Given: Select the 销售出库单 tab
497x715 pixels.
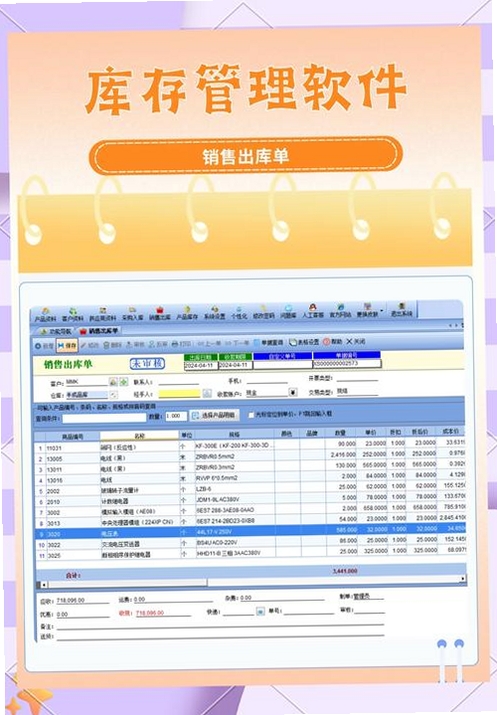Looking at the screenshot, I should coord(99,331).
